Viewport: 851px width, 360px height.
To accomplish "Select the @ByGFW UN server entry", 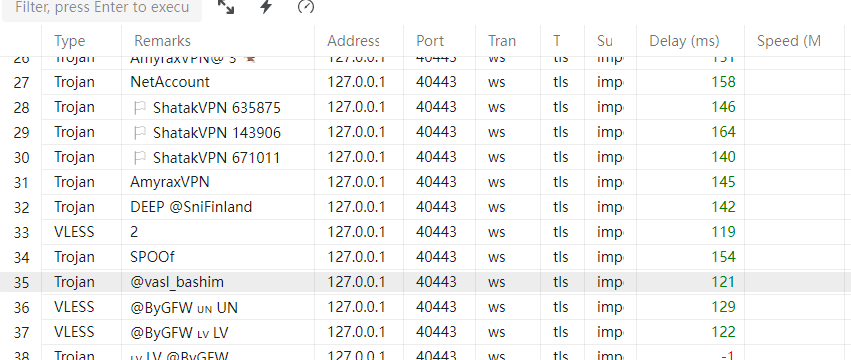I will click(184, 307).
